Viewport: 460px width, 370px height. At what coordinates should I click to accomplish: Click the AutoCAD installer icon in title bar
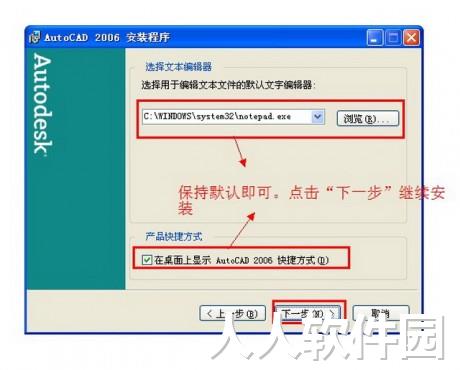pos(34,37)
